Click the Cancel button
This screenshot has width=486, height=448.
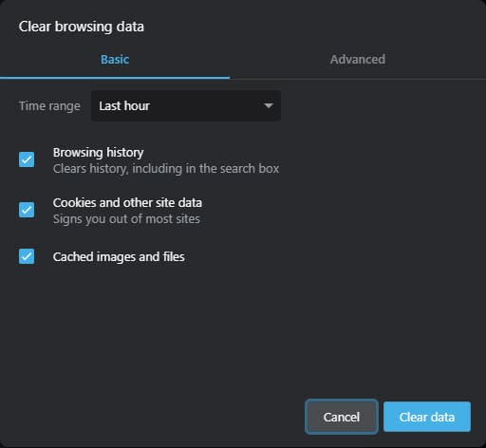pyautogui.click(x=342, y=417)
